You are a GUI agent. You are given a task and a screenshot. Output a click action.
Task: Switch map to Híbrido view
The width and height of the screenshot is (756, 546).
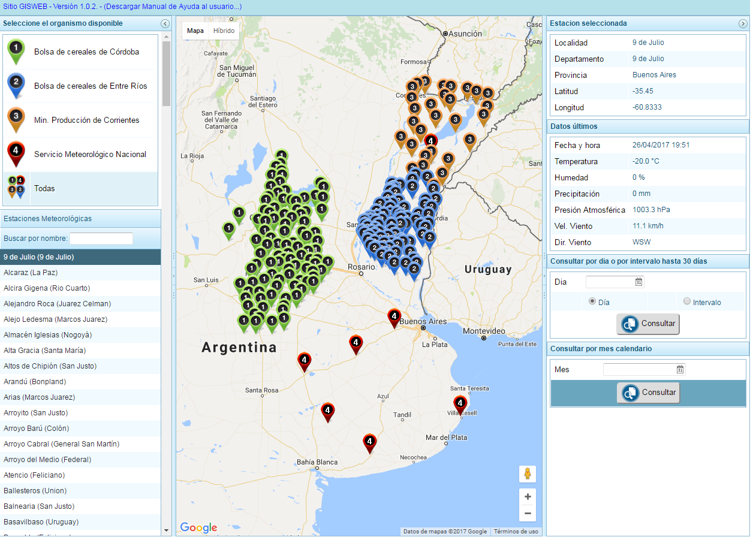[x=224, y=31]
